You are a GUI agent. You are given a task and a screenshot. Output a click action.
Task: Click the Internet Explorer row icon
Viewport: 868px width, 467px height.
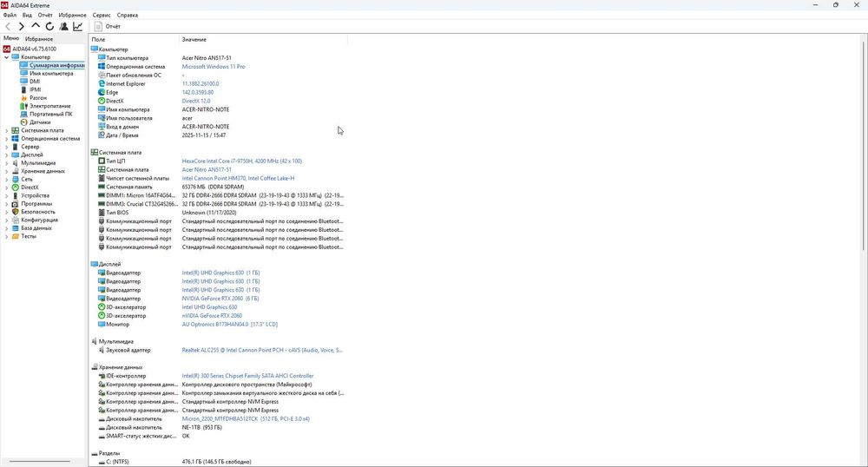tap(102, 83)
